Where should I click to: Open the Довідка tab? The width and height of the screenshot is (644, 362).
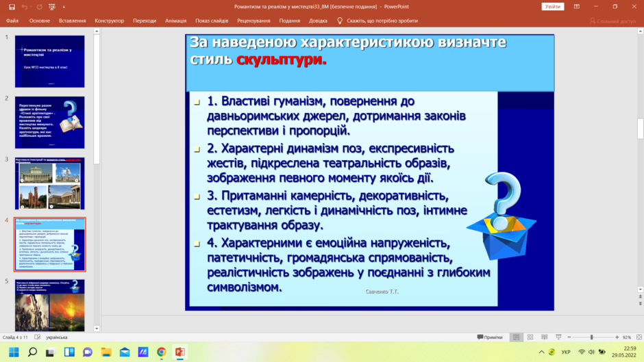click(319, 21)
